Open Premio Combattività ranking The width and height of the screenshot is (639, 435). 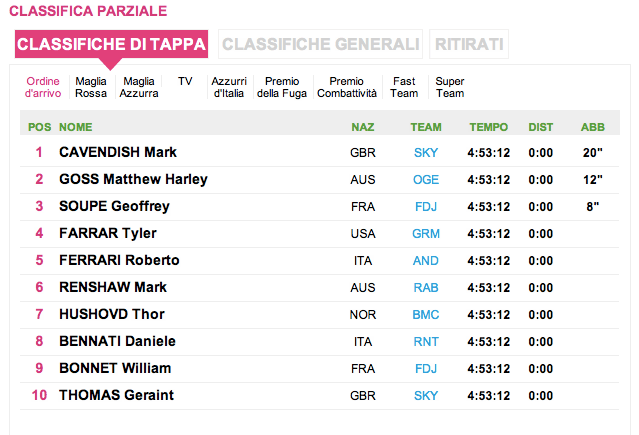pos(347,87)
